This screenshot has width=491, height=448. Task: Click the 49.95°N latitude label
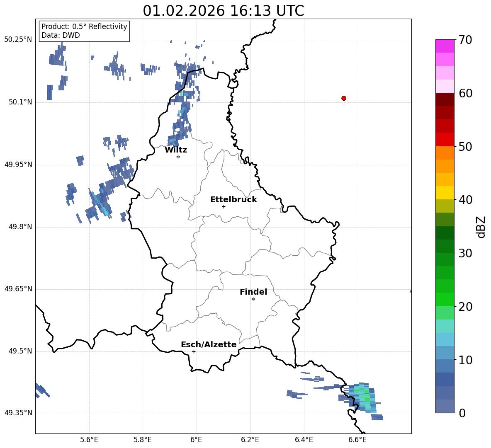[x=18, y=165]
